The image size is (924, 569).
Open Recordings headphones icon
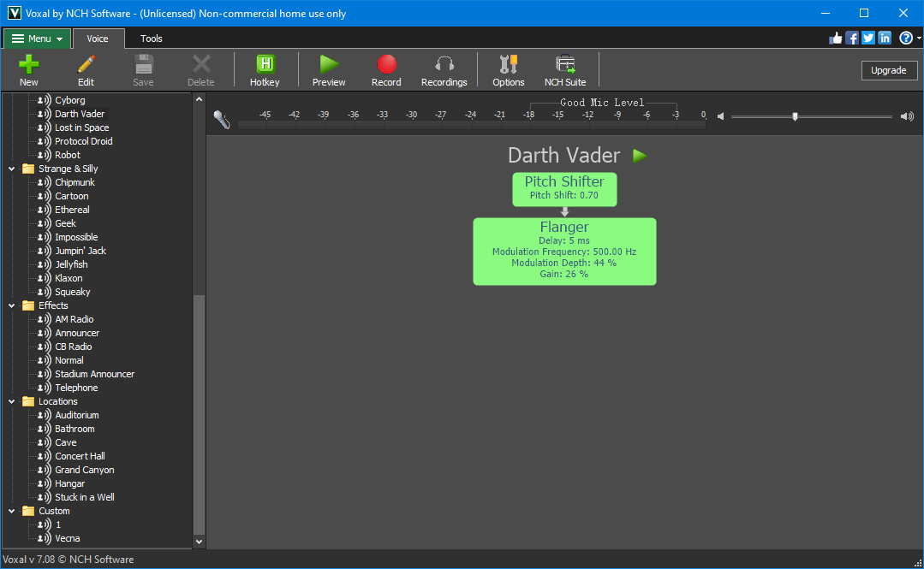point(444,63)
